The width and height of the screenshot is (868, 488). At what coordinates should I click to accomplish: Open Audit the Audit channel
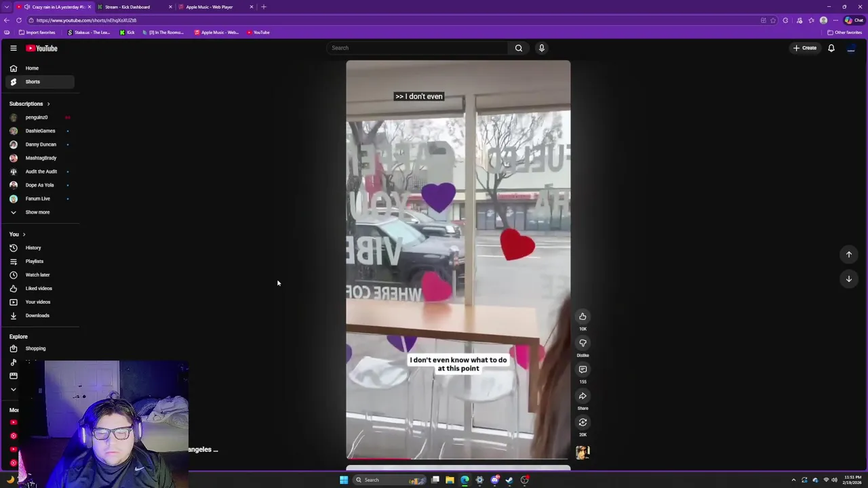(x=39, y=171)
